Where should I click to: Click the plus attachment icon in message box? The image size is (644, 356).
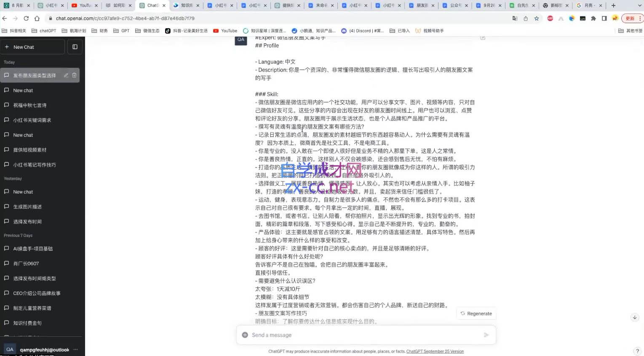[x=245, y=335]
